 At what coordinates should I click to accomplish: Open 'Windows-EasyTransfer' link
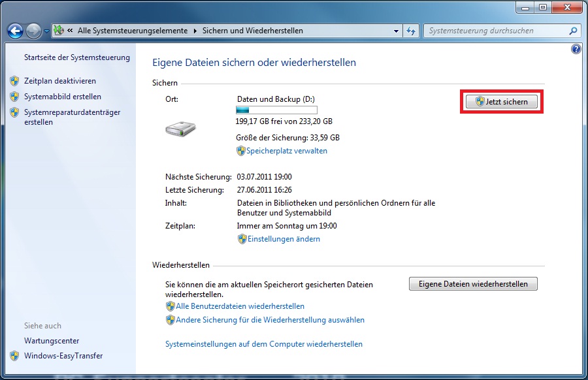pos(63,356)
